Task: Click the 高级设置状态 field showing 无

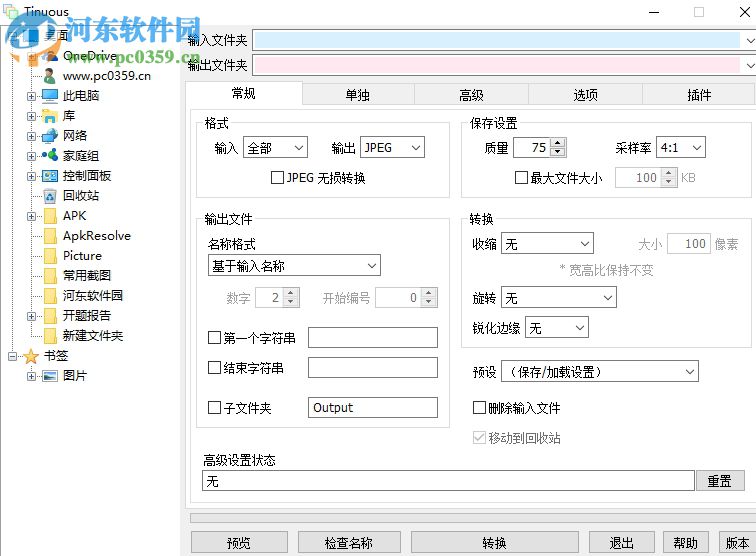Action: pyautogui.click(x=448, y=481)
